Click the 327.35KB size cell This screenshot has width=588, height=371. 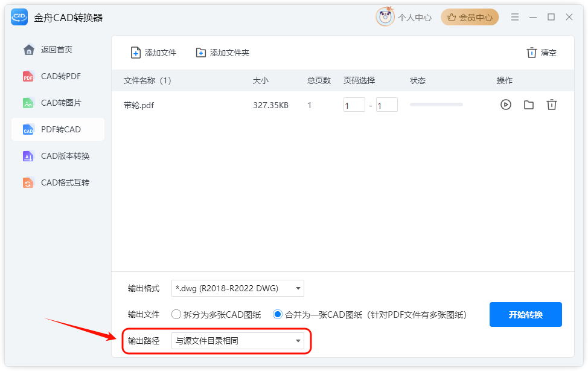point(270,105)
